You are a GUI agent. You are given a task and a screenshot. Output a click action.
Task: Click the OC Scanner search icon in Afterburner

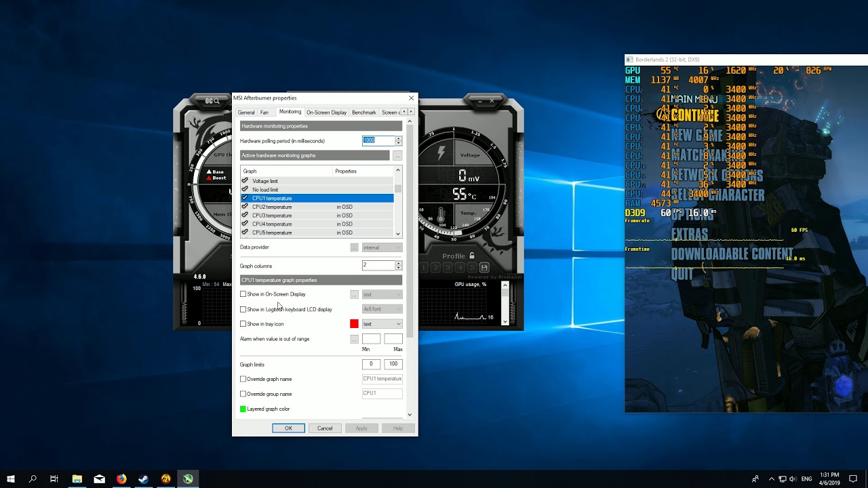(212, 101)
